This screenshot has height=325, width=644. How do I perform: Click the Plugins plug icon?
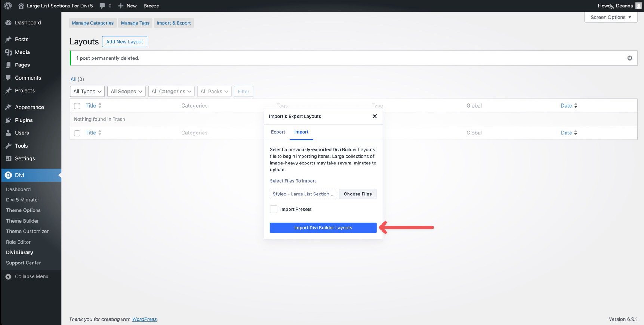coord(8,120)
